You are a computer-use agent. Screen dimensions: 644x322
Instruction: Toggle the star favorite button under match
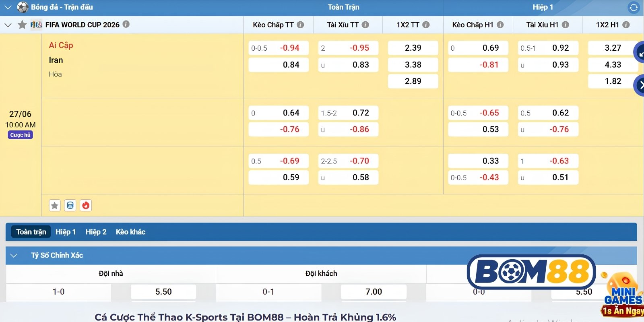55,205
